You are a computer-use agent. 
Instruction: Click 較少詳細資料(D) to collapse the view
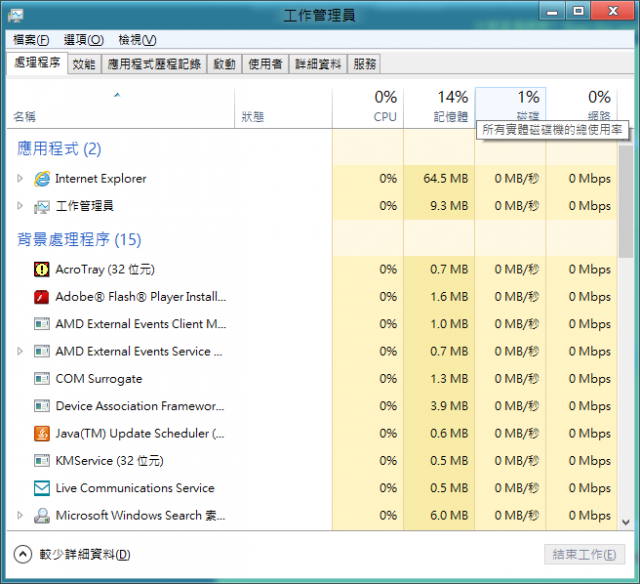pyautogui.click(x=85, y=554)
